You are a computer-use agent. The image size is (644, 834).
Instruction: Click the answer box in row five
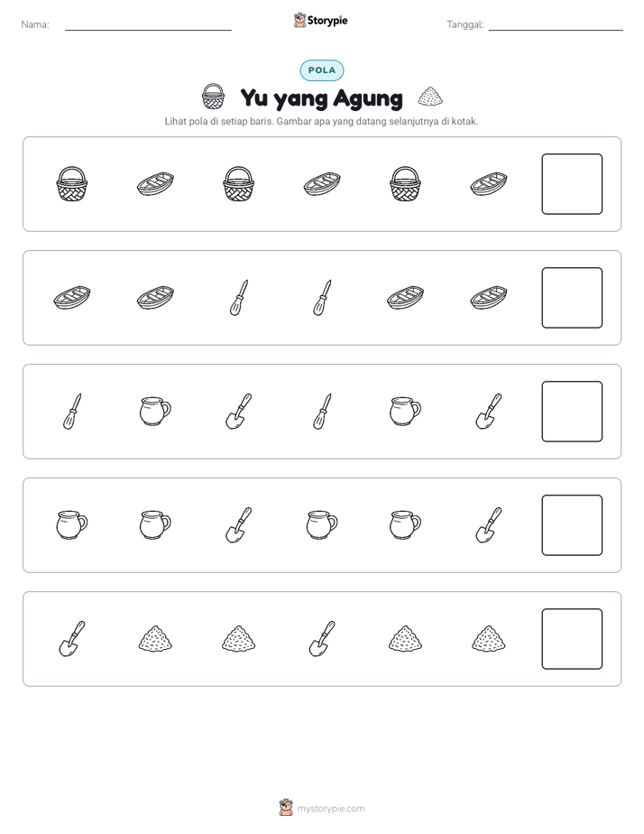click(x=572, y=639)
